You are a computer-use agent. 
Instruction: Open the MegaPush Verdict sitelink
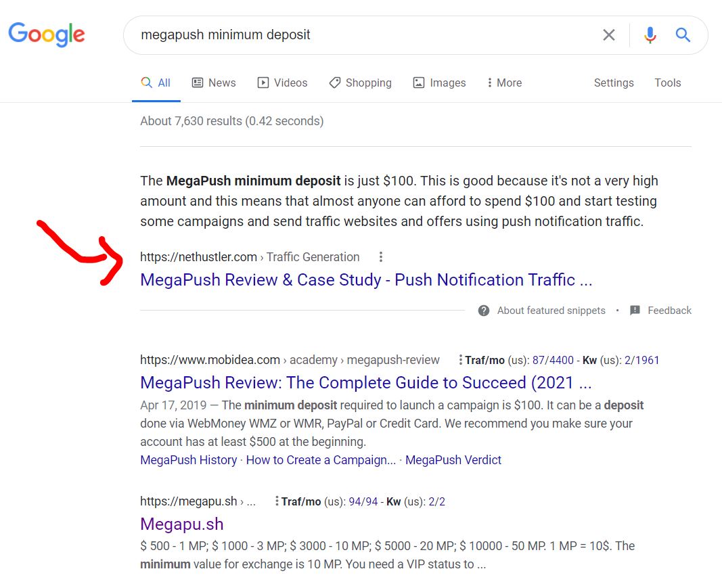pyautogui.click(x=453, y=460)
